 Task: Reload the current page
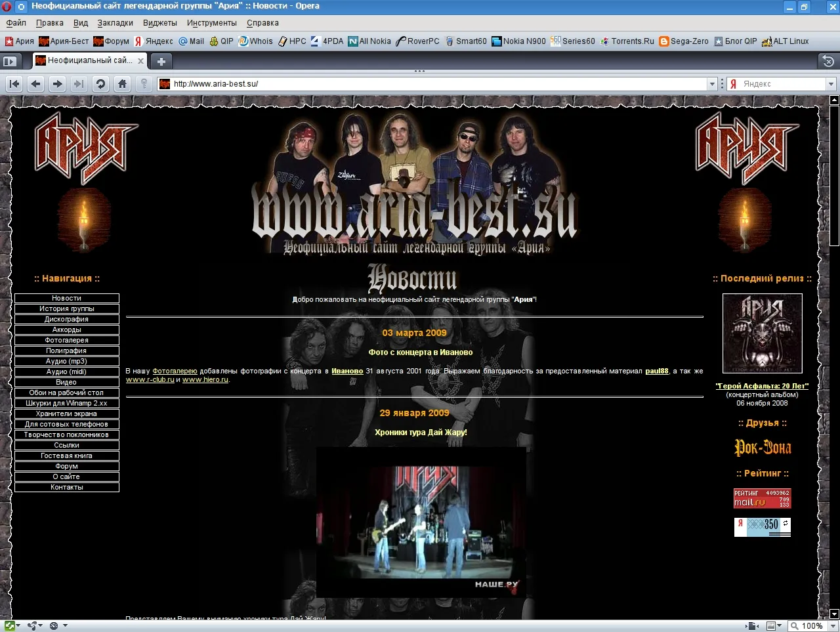pos(100,84)
